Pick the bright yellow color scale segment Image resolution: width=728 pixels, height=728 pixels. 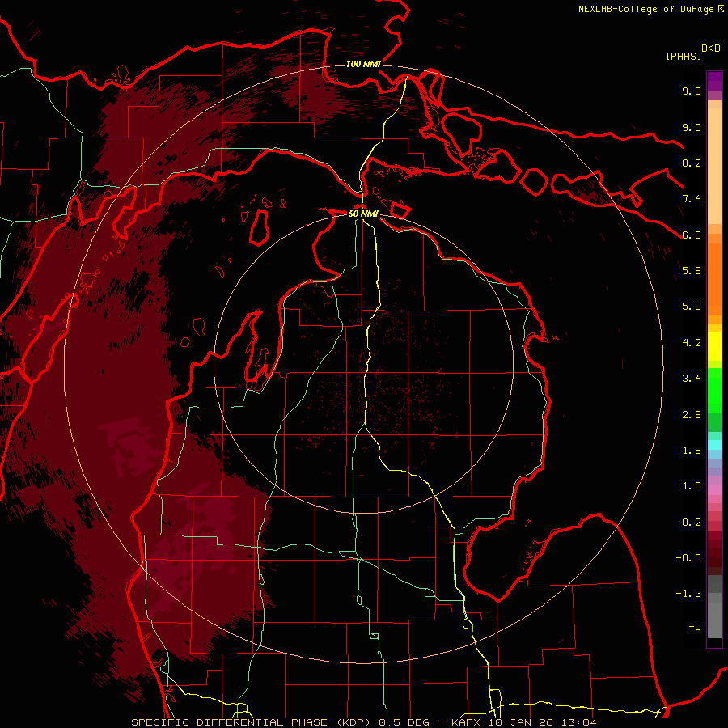pos(714,346)
